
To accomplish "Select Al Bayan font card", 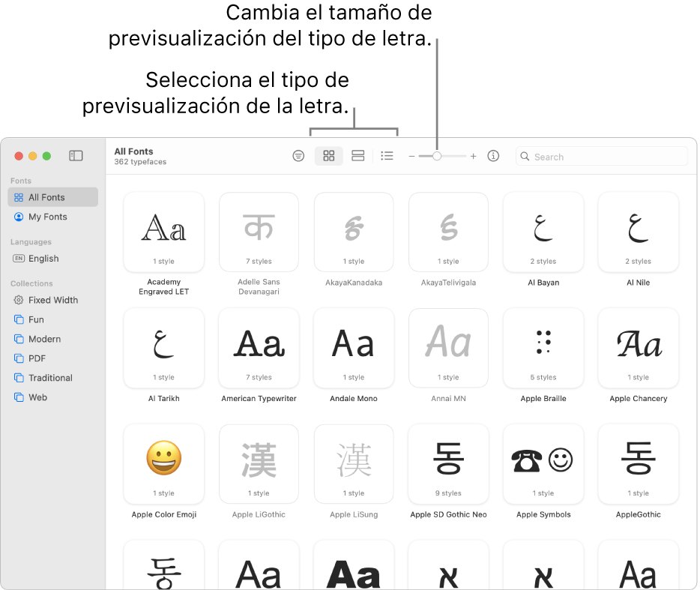I will click(x=543, y=232).
